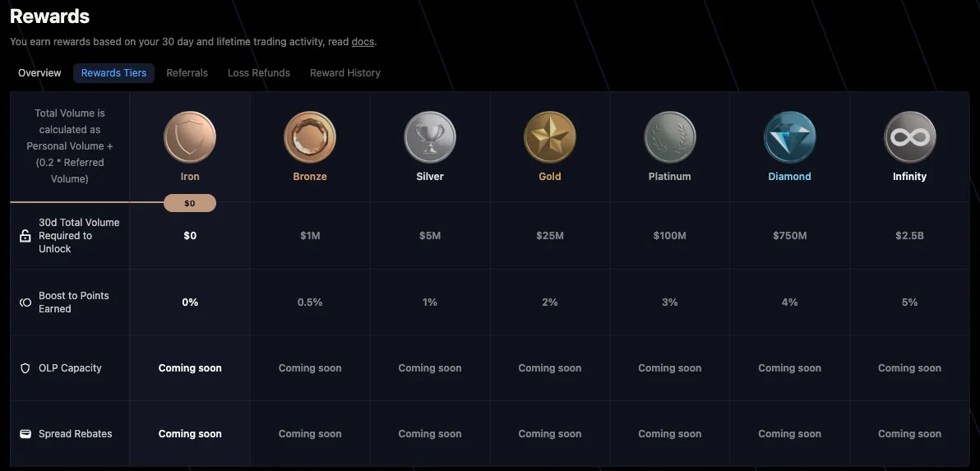The image size is (980, 471).
Task: Open the docs link
Action: pos(363,42)
